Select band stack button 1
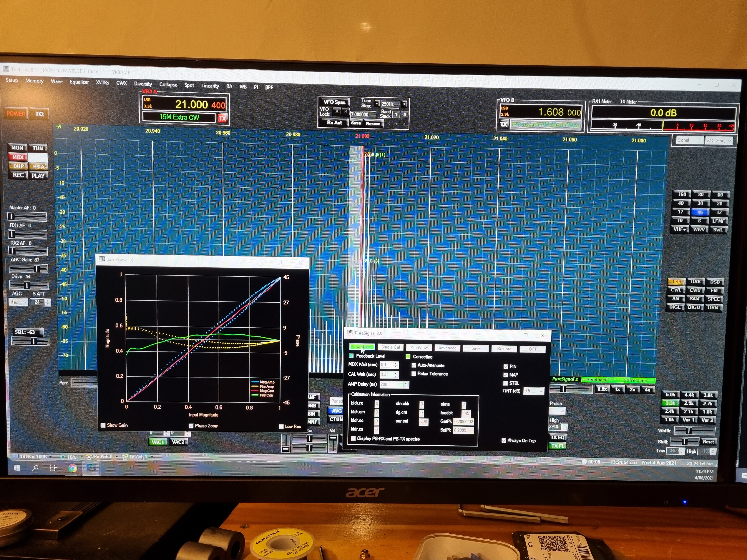Screen dimensions: 747x560 396,114
